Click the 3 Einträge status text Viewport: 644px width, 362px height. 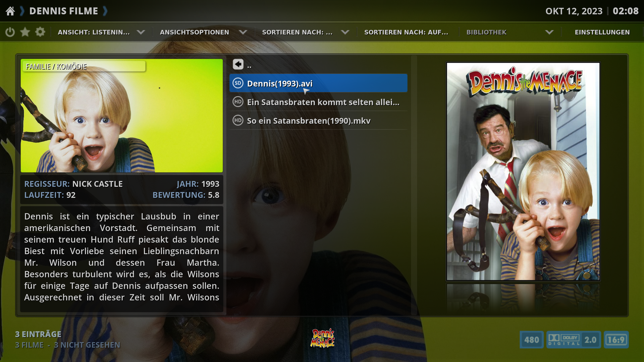(38, 334)
